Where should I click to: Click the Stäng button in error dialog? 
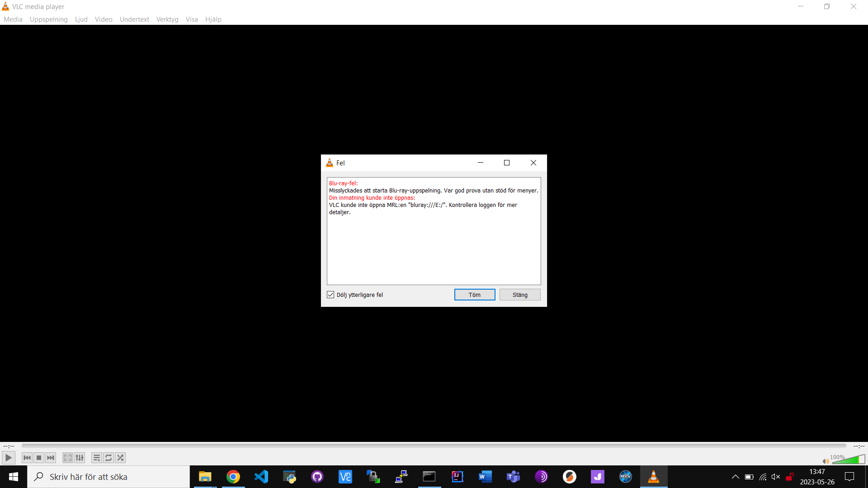(520, 295)
